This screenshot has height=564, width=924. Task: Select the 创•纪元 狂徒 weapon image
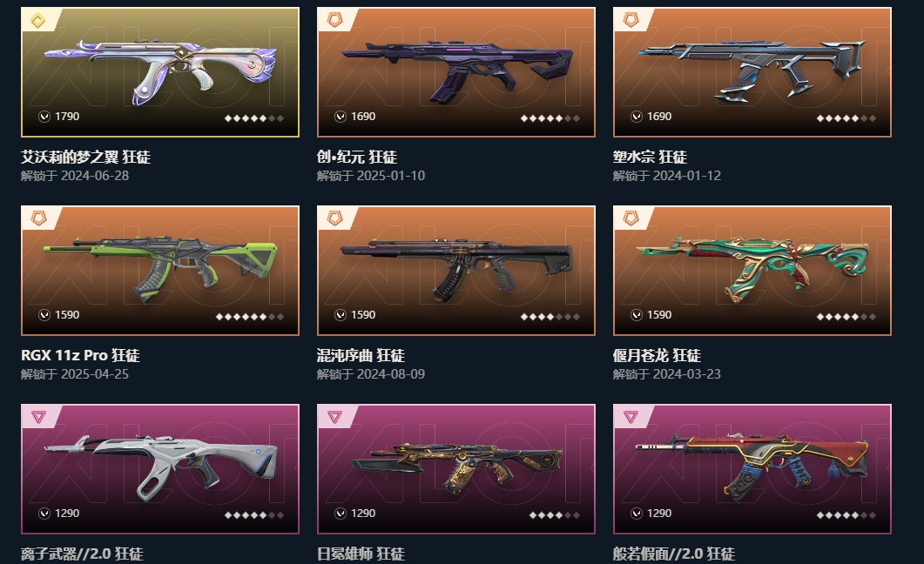point(456,72)
